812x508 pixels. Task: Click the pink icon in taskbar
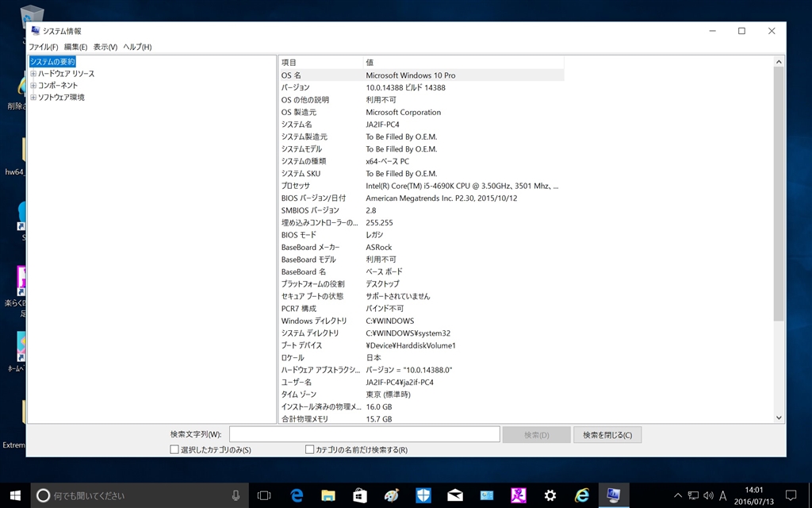point(519,495)
